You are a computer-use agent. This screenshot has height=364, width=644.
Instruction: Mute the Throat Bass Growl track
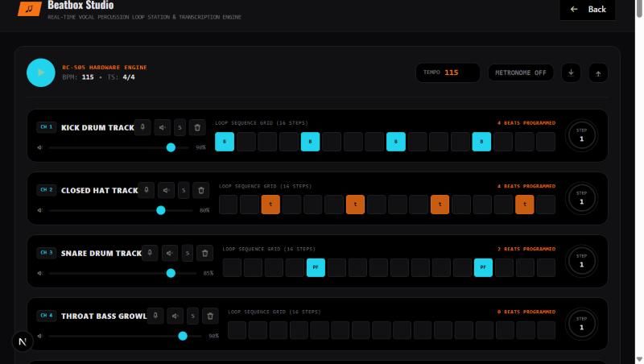[x=175, y=316]
